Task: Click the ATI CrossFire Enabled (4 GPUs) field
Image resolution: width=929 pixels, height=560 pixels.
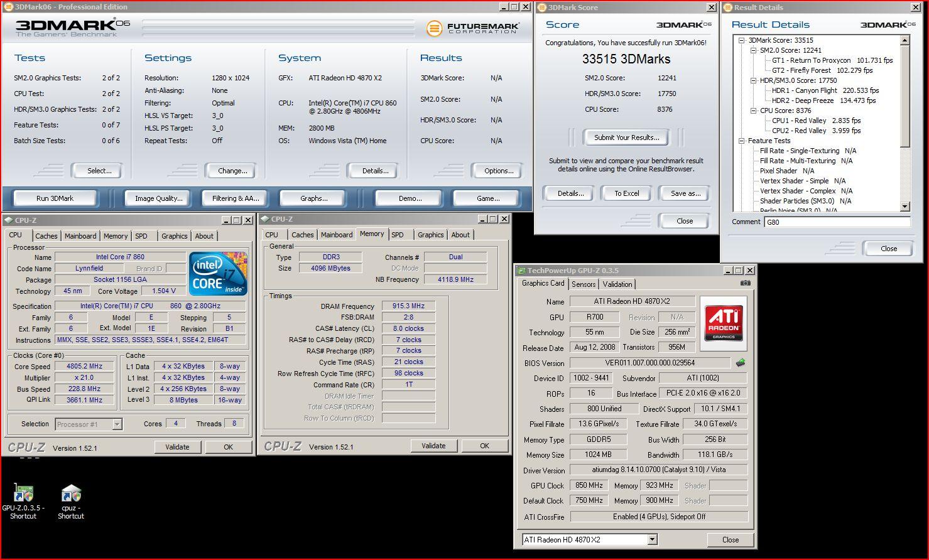Action: pyautogui.click(x=659, y=517)
